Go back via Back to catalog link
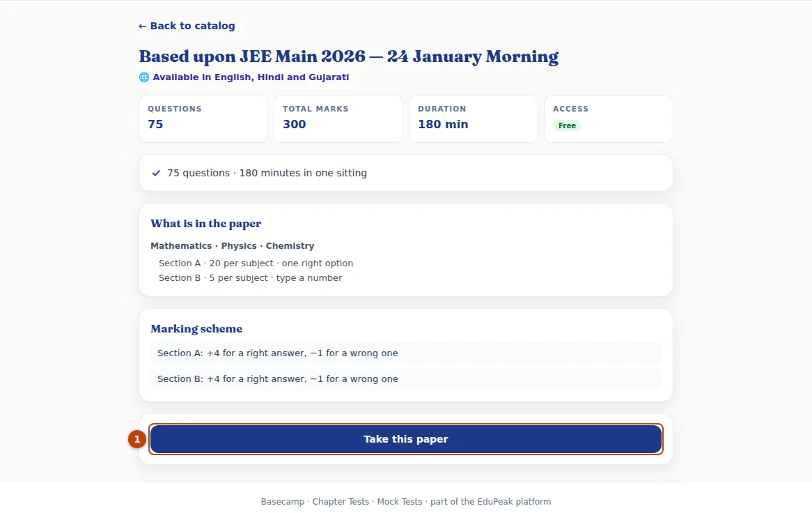The image size is (812, 513). [x=187, y=26]
